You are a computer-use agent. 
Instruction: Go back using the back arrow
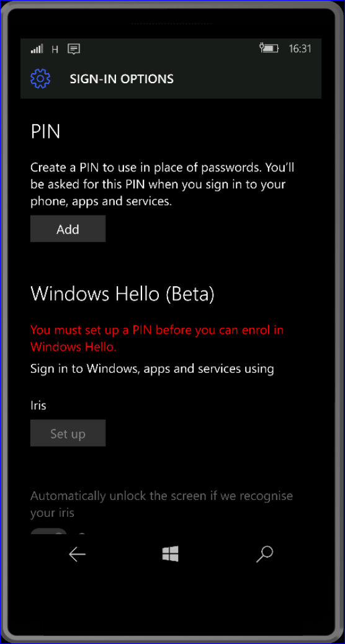tap(77, 555)
